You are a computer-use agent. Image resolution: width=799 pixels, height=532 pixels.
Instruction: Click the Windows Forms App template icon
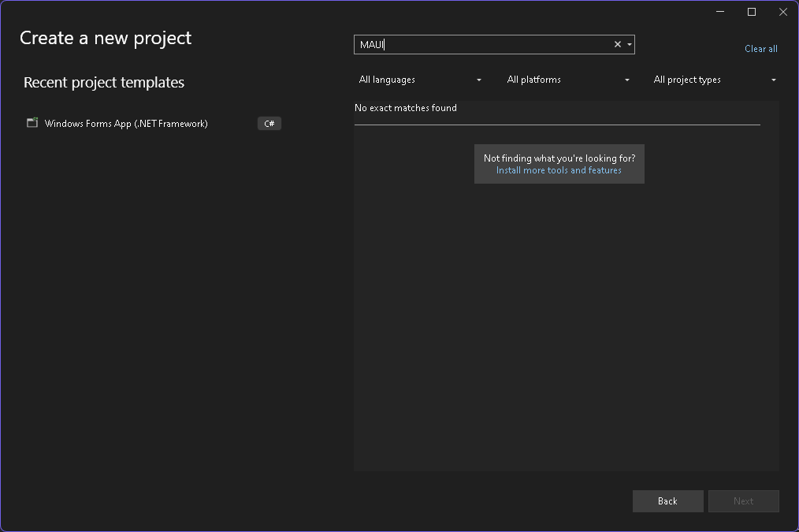click(x=32, y=123)
